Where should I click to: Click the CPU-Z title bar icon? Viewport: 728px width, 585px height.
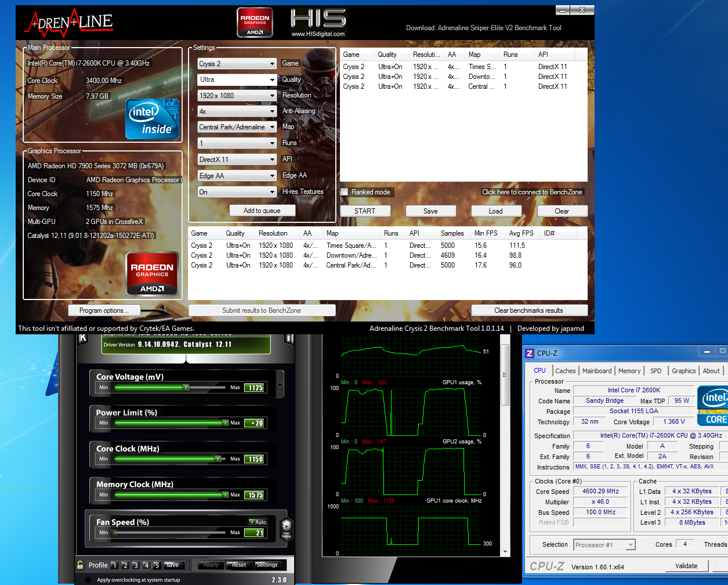[x=529, y=353]
